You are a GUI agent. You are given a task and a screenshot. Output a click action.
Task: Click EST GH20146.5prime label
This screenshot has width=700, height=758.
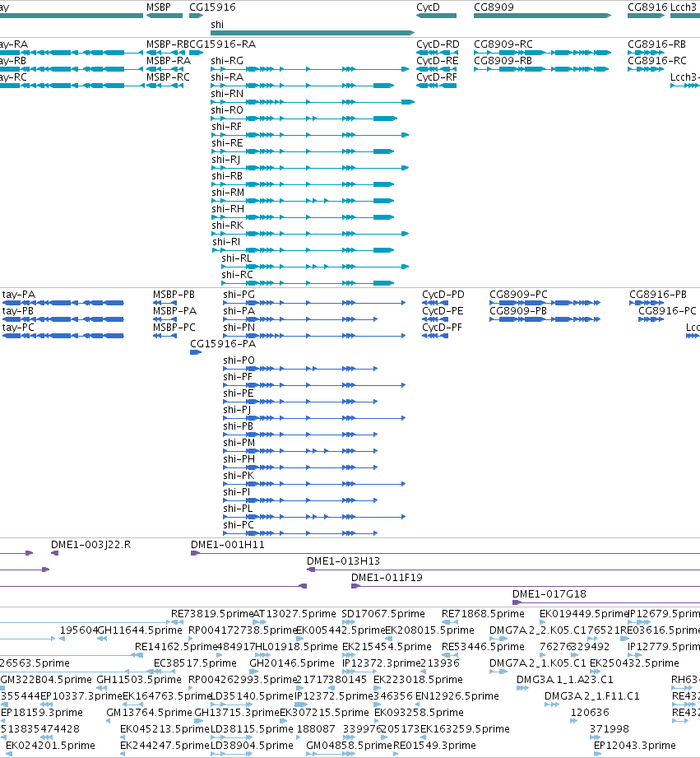(292, 663)
